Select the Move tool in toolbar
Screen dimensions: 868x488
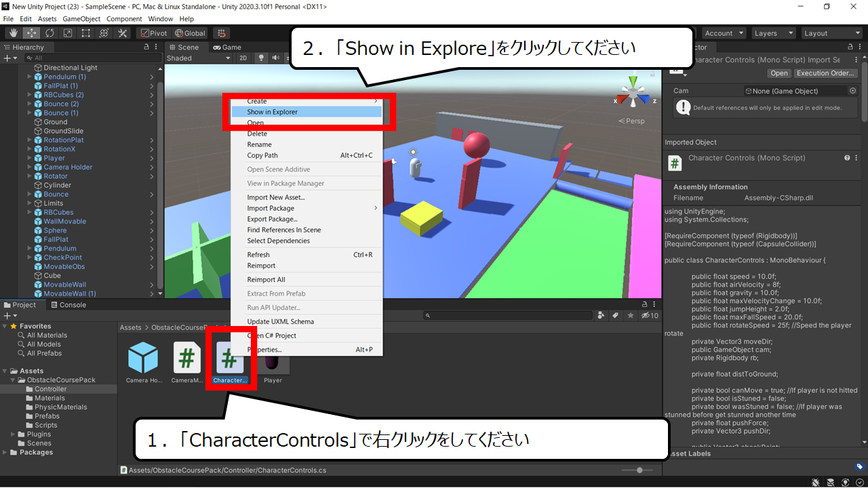click(x=31, y=33)
